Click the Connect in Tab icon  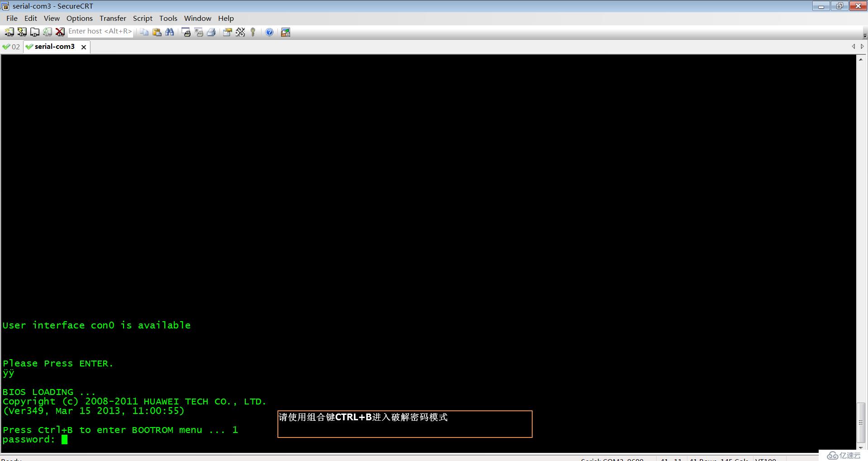pos(34,32)
